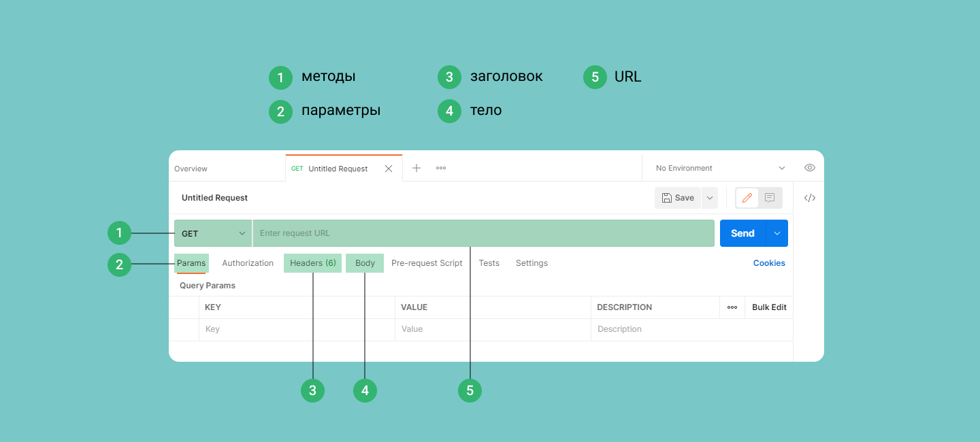Expand the Save options dropdown arrow
Image resolution: width=980 pixels, height=442 pixels.
[709, 198]
